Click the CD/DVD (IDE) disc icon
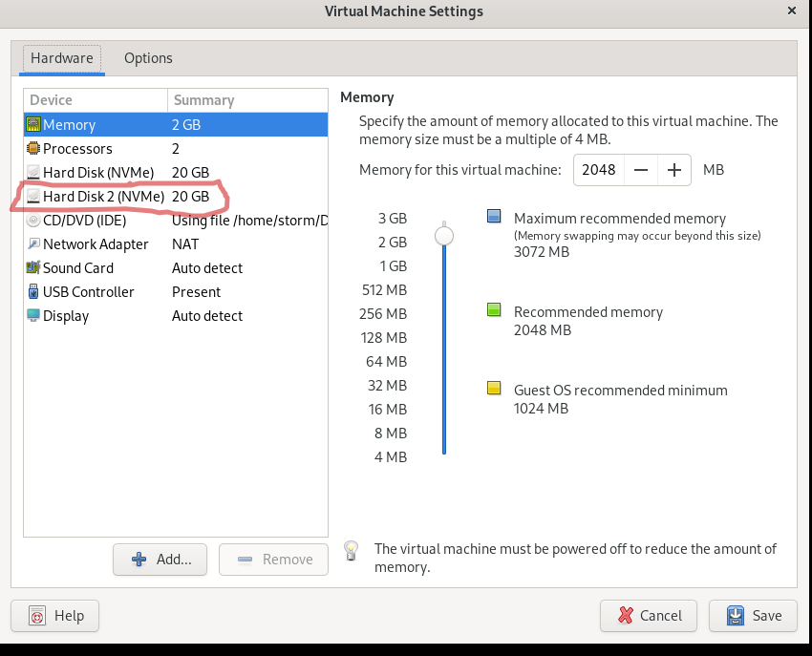Image resolution: width=812 pixels, height=656 pixels. click(x=33, y=221)
